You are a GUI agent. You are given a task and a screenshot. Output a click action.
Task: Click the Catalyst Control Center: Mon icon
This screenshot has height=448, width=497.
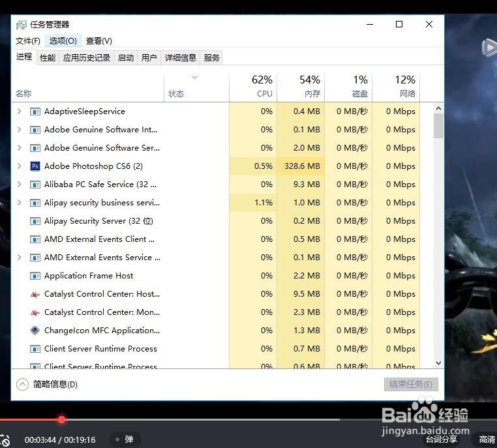[x=35, y=313]
